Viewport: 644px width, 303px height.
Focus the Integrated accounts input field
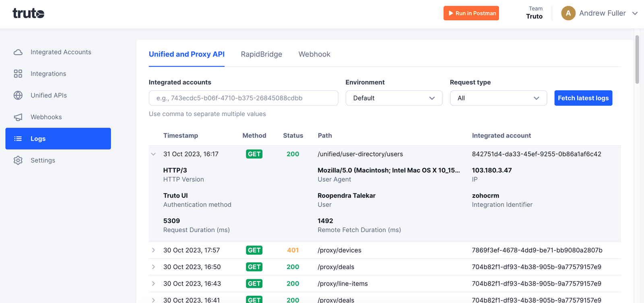tap(244, 98)
